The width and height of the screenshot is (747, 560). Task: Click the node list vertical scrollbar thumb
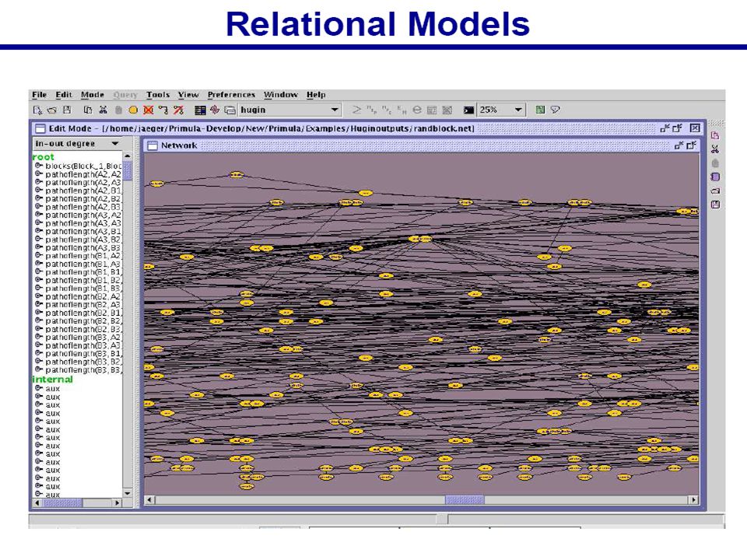pyautogui.click(x=127, y=170)
